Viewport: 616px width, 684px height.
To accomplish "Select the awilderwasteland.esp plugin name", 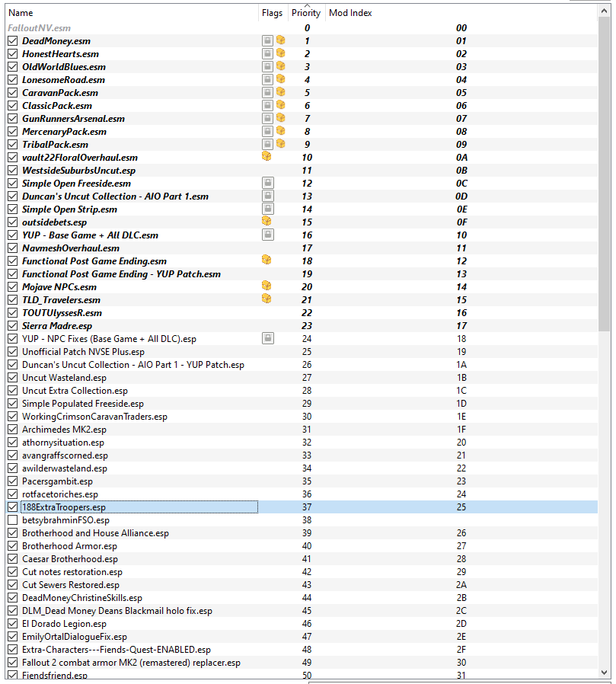I will (x=65, y=468).
